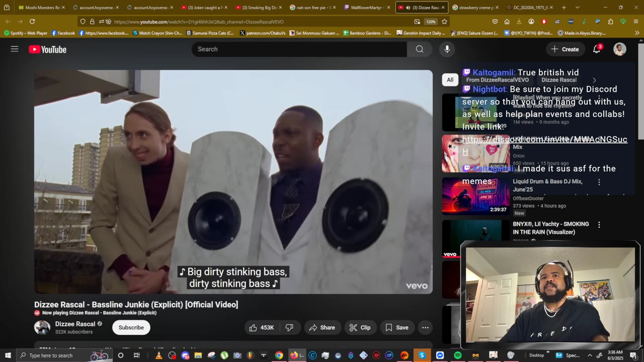
Task: Create a Clip of the video
Action: (x=360, y=327)
